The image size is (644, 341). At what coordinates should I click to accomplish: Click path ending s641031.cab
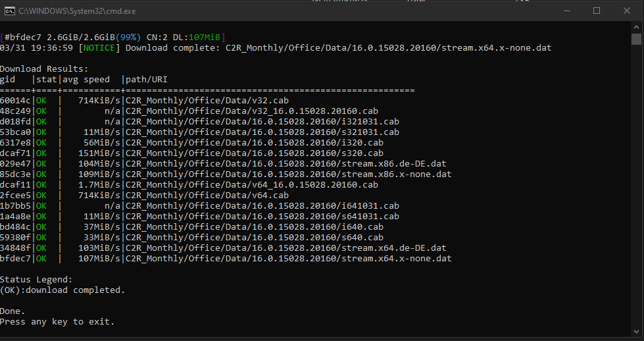[x=262, y=217]
